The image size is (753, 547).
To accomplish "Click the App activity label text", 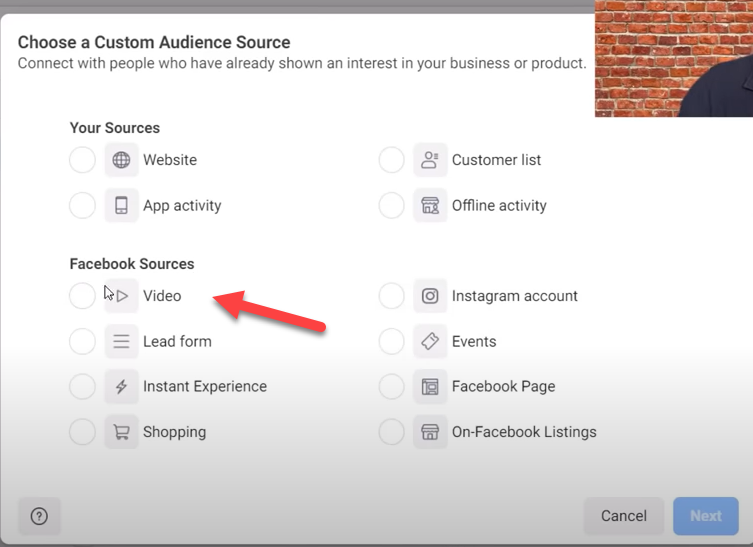I will [182, 206].
